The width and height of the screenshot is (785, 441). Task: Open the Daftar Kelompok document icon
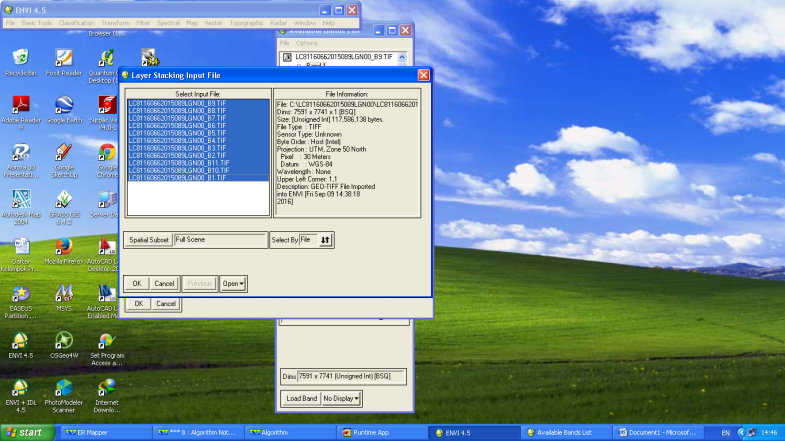(21, 254)
